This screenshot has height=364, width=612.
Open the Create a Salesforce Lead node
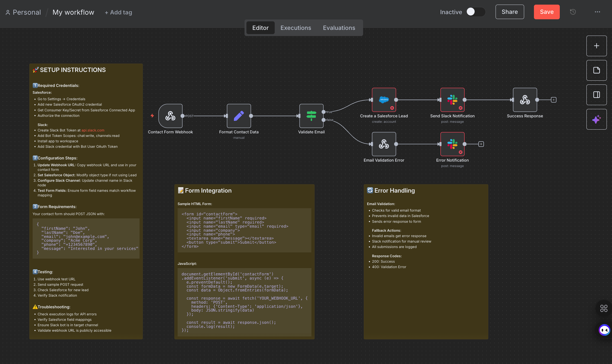pos(384,100)
